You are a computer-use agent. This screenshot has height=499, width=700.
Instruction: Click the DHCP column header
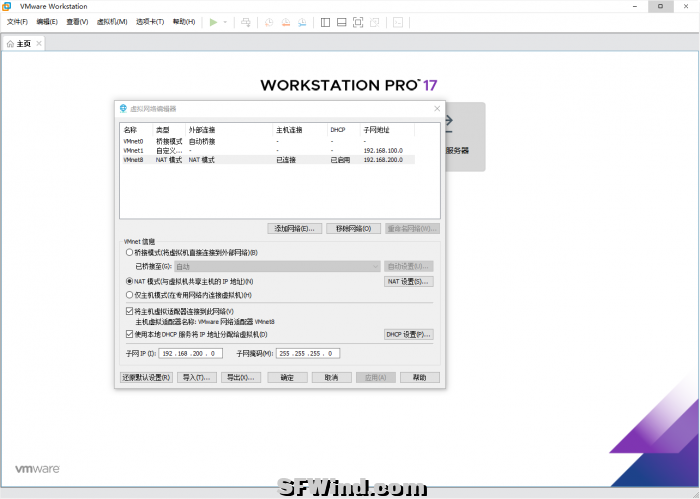click(x=344, y=130)
